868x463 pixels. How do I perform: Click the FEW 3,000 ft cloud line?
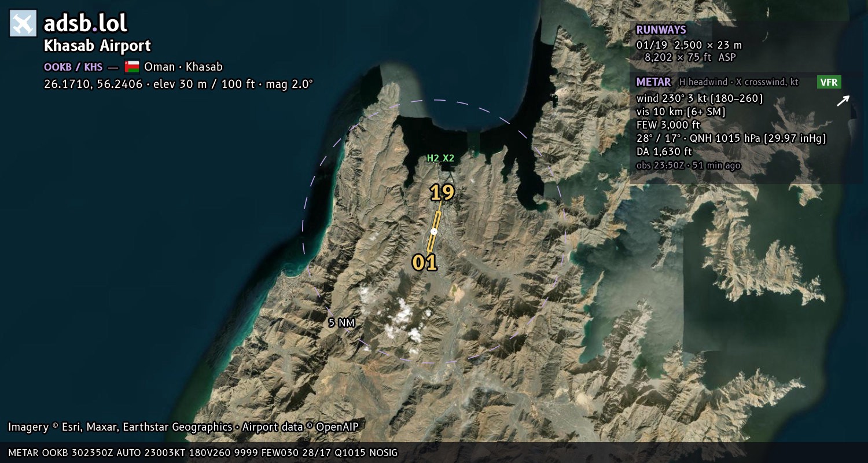coord(668,125)
